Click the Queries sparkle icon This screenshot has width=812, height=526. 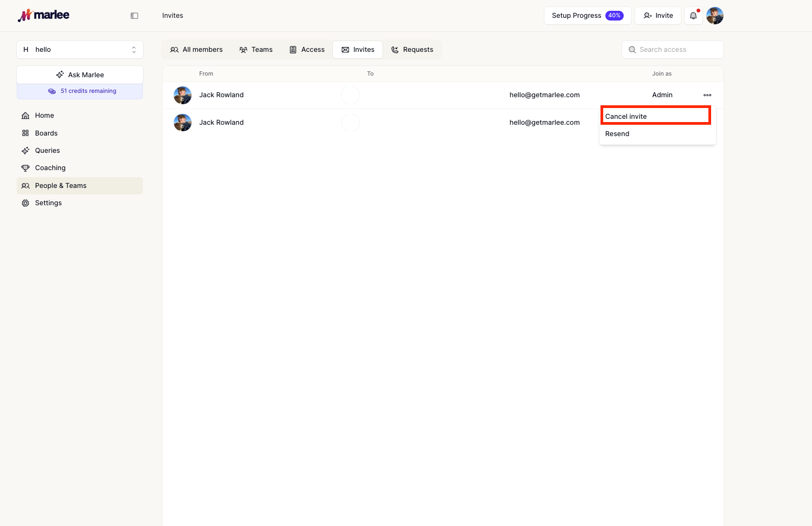25,151
